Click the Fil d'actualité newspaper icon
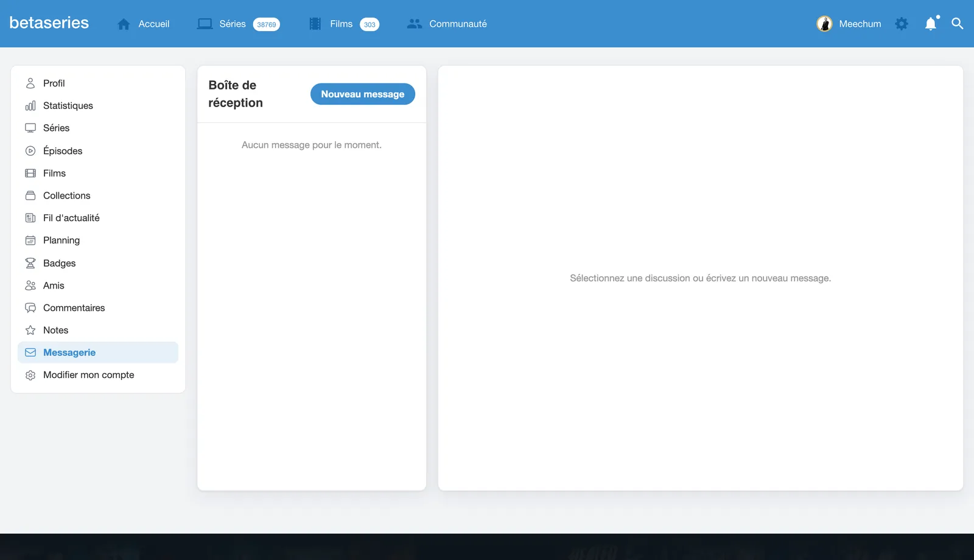This screenshot has width=974, height=560. [x=30, y=218]
